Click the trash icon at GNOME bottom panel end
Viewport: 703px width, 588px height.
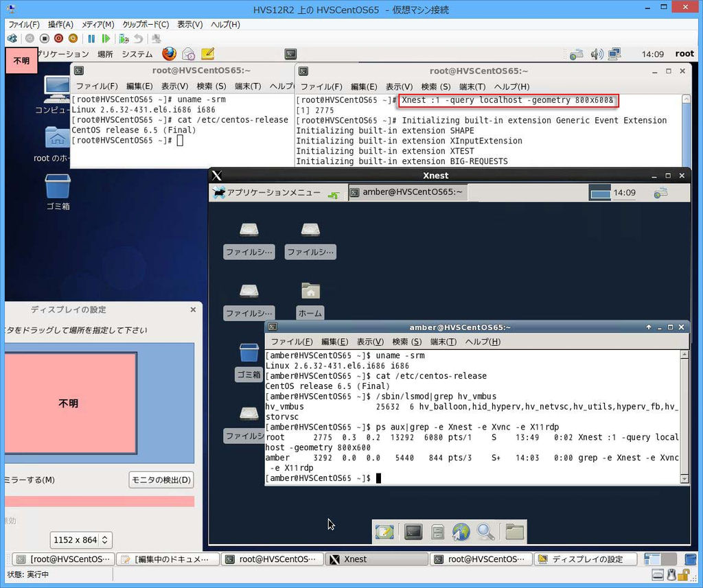pos(691,559)
